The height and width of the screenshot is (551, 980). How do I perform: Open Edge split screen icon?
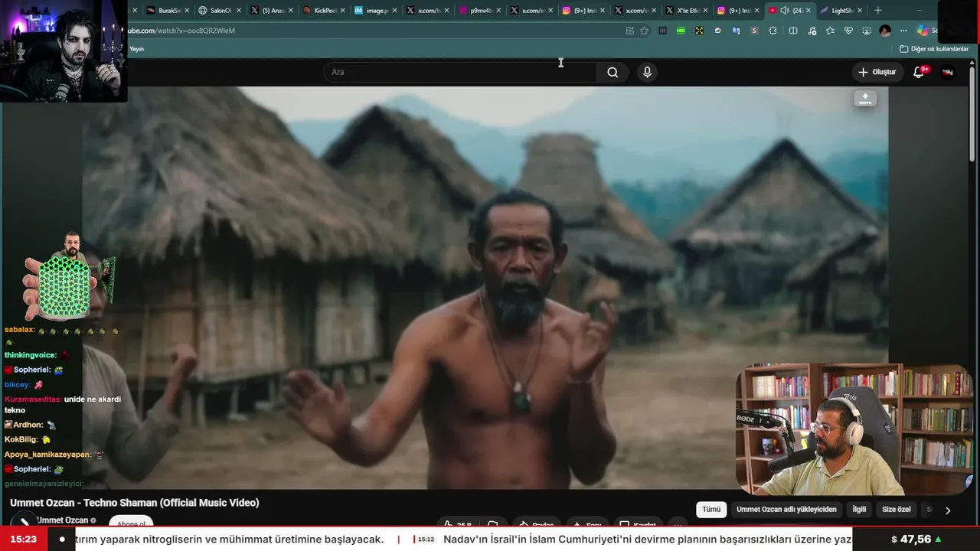[793, 31]
